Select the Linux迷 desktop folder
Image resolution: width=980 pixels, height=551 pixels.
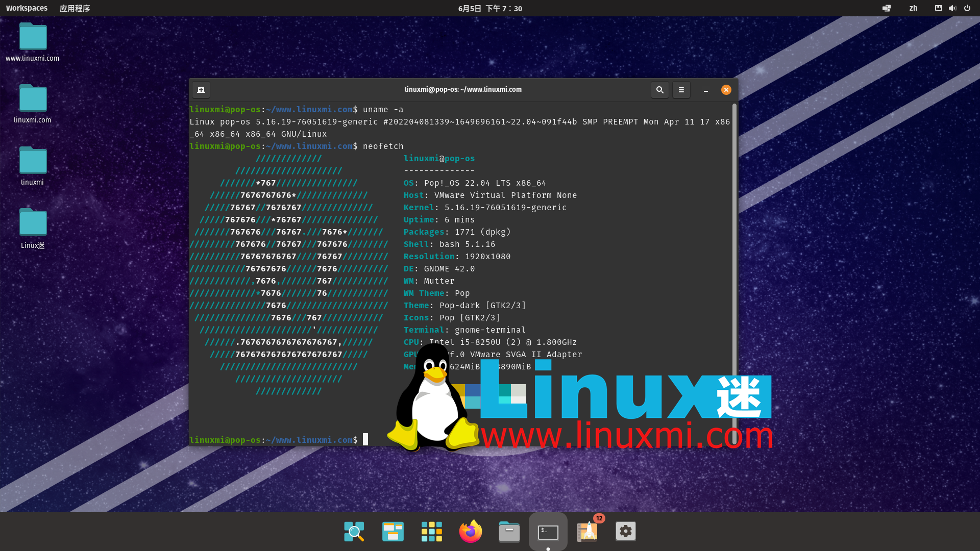pyautogui.click(x=33, y=228)
